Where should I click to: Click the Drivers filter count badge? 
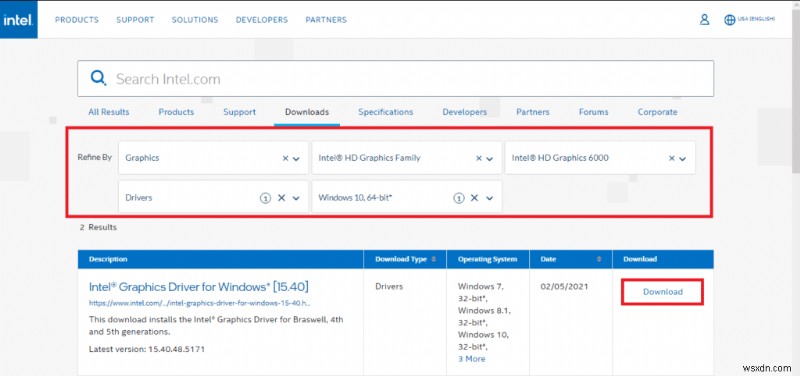point(265,198)
